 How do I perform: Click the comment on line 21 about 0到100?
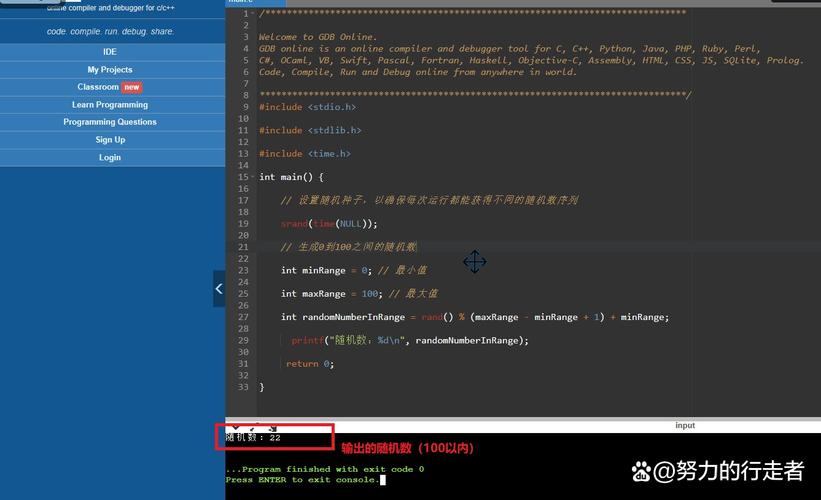point(349,247)
